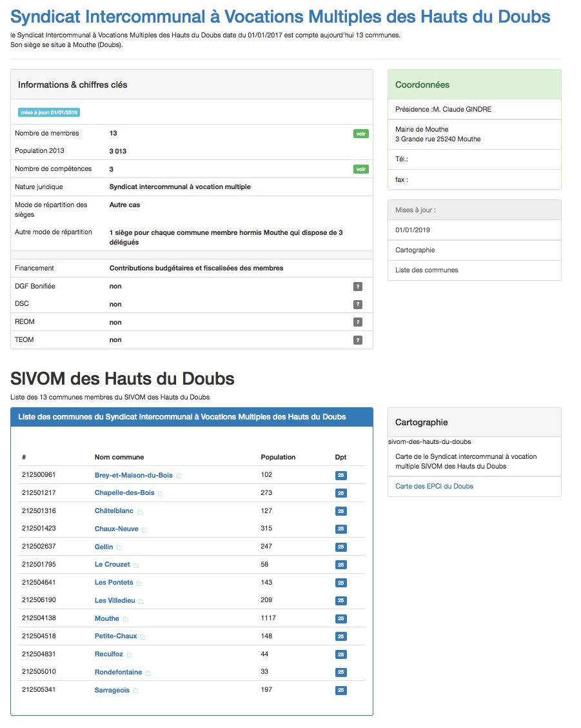The image size is (581, 728).
Task: Click 'Dpt' column header
Action: [340, 458]
